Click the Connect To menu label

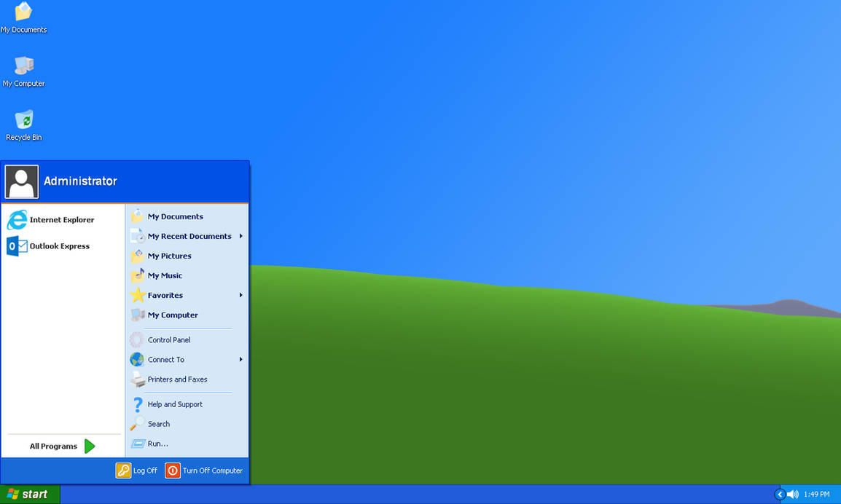[165, 360]
